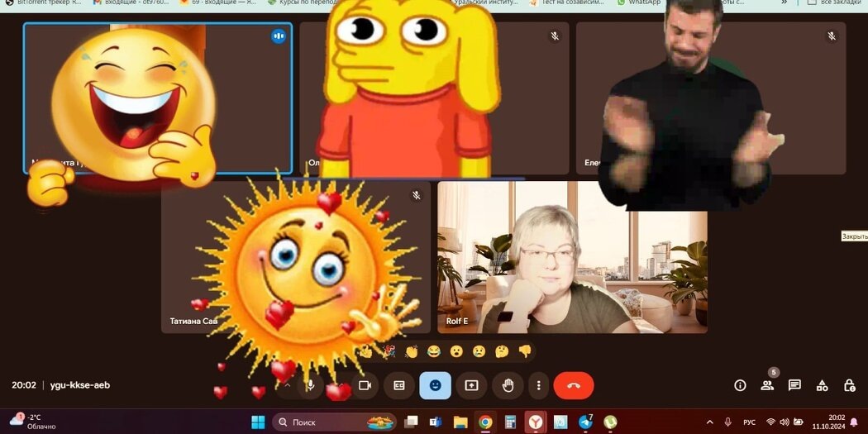Open the weather widget showing -2°C
This screenshot has width=868, height=434.
[35, 422]
